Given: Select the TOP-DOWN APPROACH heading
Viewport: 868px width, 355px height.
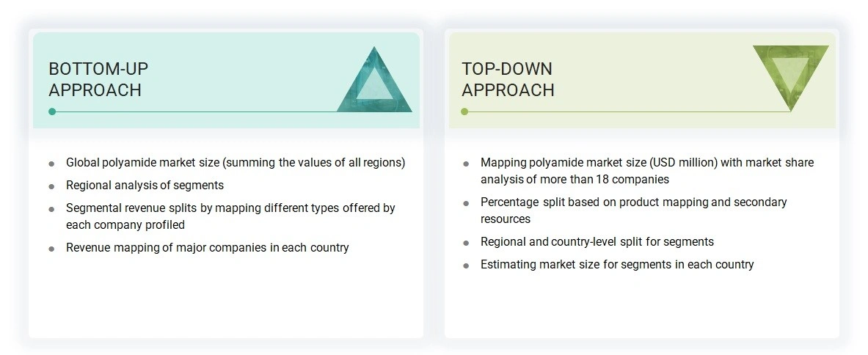Looking at the screenshot, I should tap(508, 79).
